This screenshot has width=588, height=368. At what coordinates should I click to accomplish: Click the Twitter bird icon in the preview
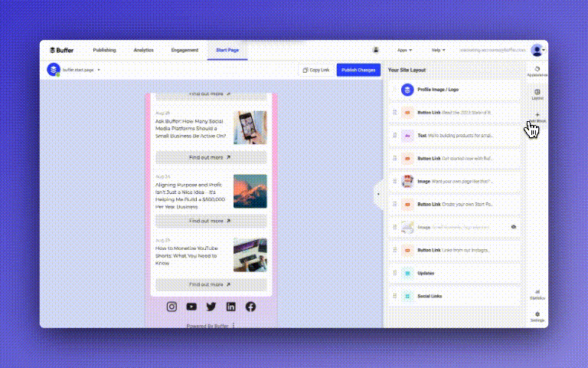tap(211, 307)
